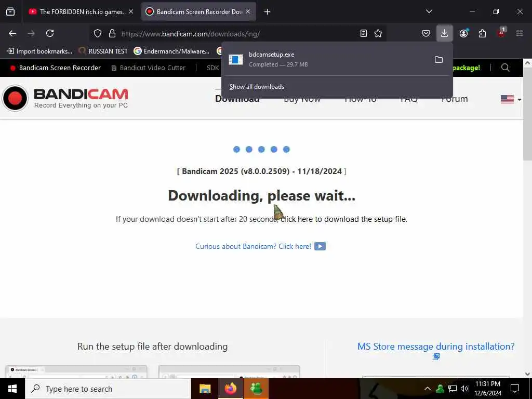Open the RUSSIAN TEST bookmark

[103, 51]
